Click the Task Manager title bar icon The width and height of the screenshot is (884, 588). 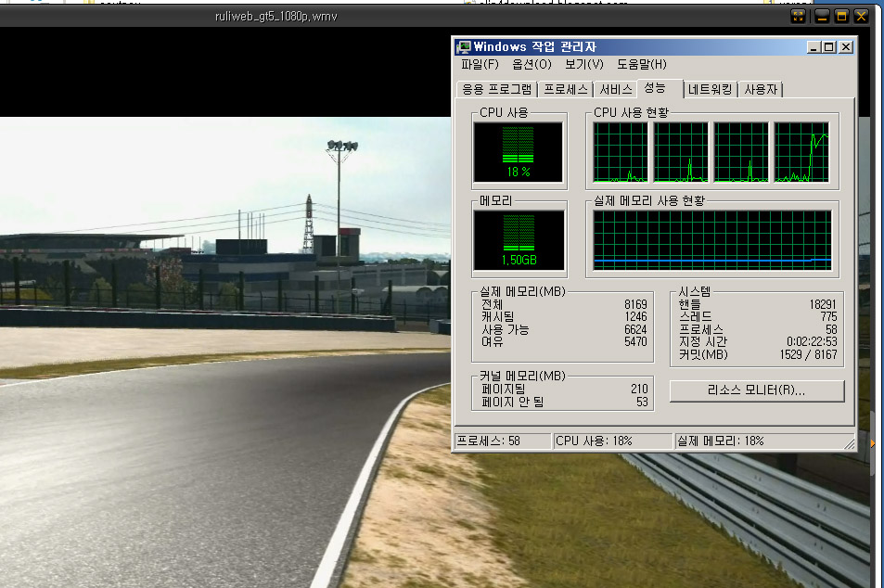pos(464,46)
